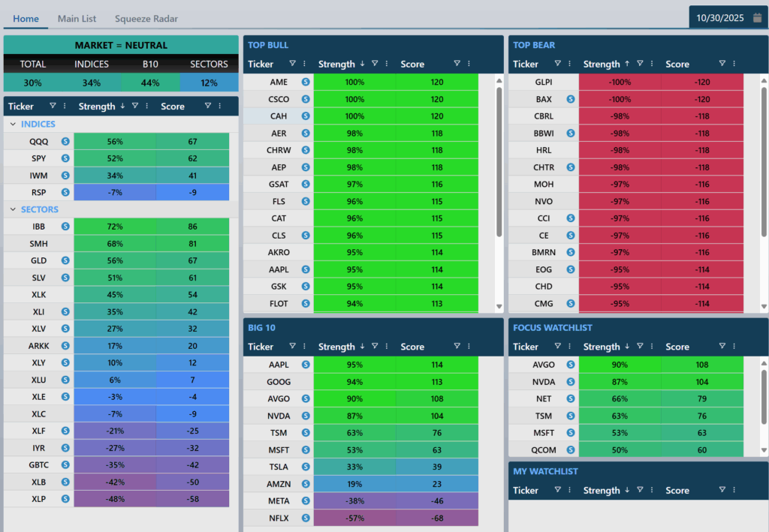Sort Top Bear by Strength header
The image size is (769, 532).
tap(602, 65)
